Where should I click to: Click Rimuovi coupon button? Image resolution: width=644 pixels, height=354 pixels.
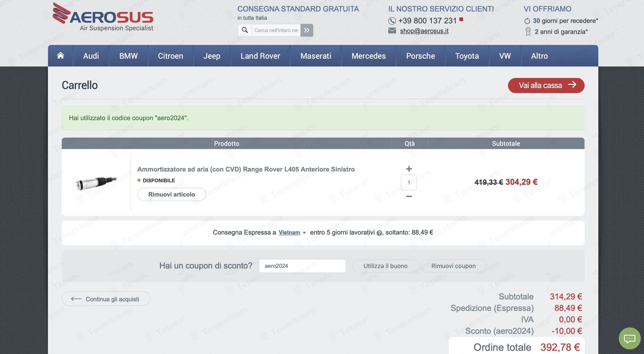coord(453,266)
